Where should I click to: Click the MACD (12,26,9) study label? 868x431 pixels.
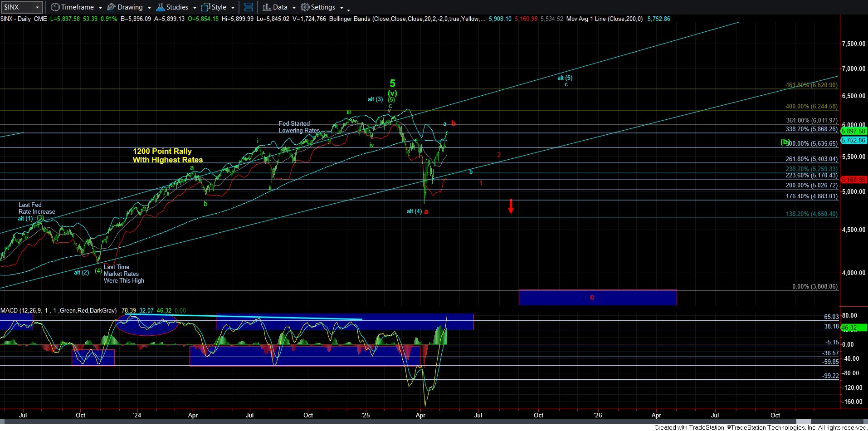coord(59,310)
